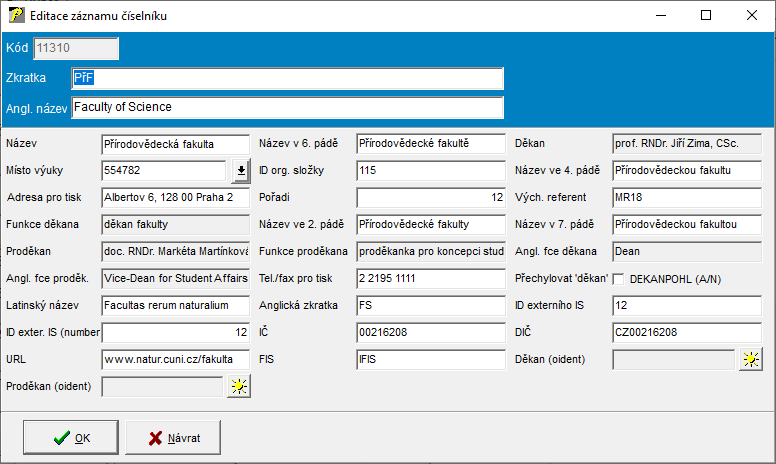Click the Pořadí field showing 12

[x=431, y=198]
